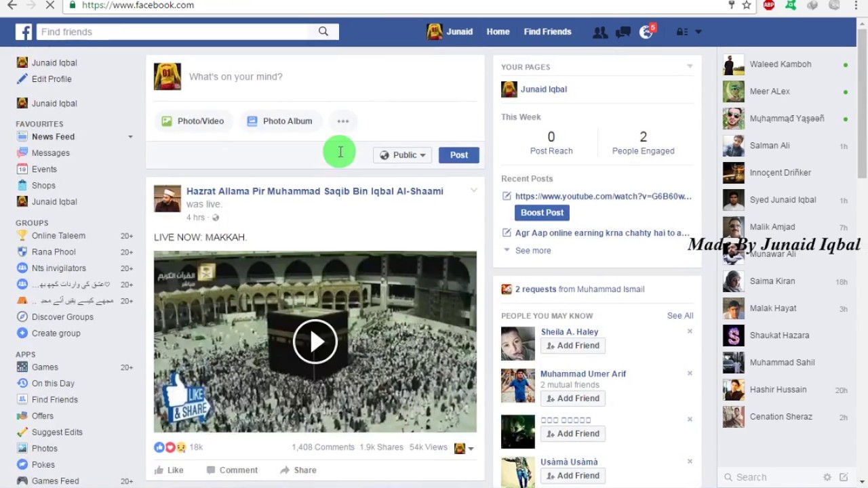Open Games app in sidebar
Viewport: 868px width, 488px height.
coord(45,367)
